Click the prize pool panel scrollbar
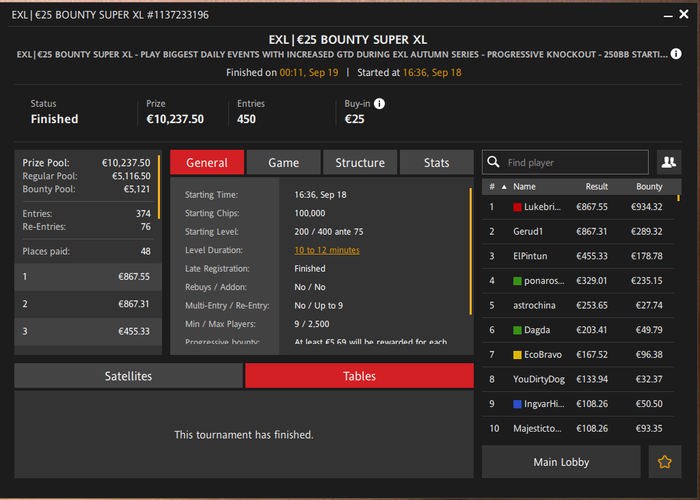Screen dimensions: 700x500 159,187
